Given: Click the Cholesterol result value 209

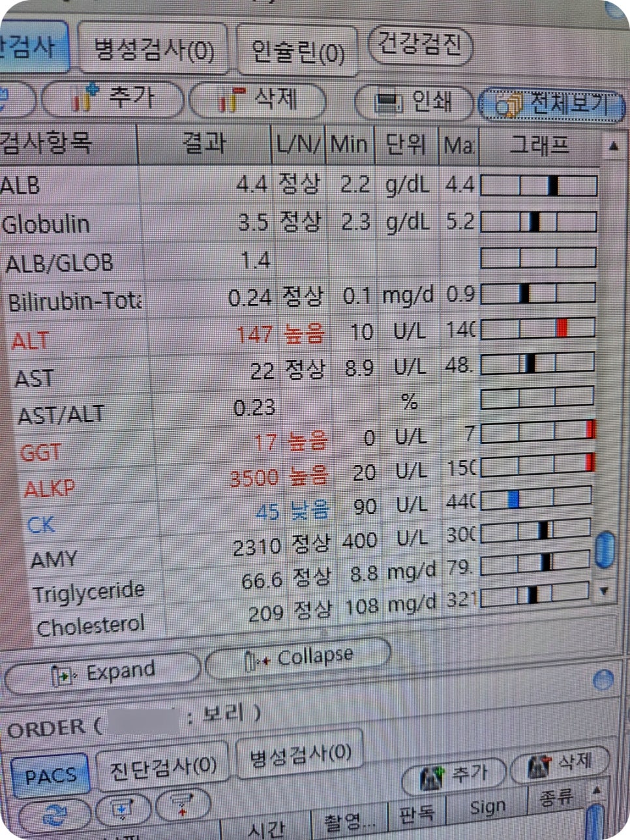Looking at the screenshot, I should tap(265, 613).
